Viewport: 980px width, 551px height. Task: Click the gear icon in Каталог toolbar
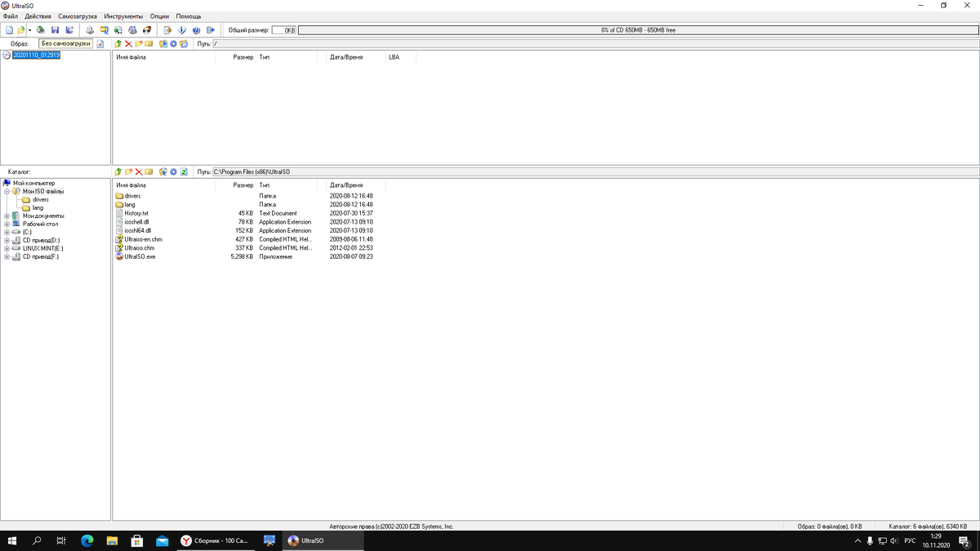click(x=173, y=171)
